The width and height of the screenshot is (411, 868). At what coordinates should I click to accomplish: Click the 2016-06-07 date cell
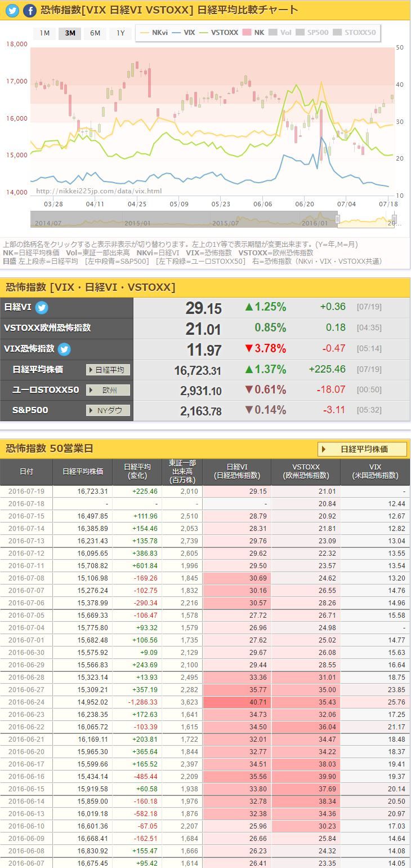pyautogui.click(x=26, y=863)
